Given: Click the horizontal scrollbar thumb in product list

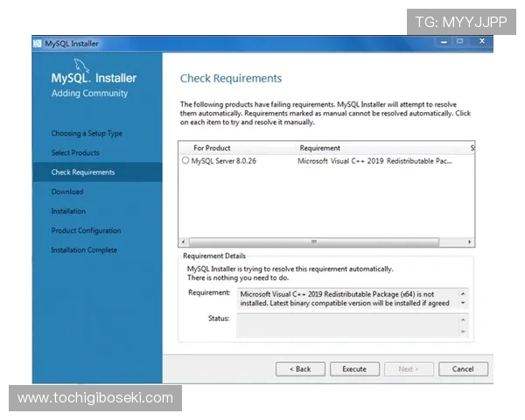Looking at the screenshot, I should (313, 241).
